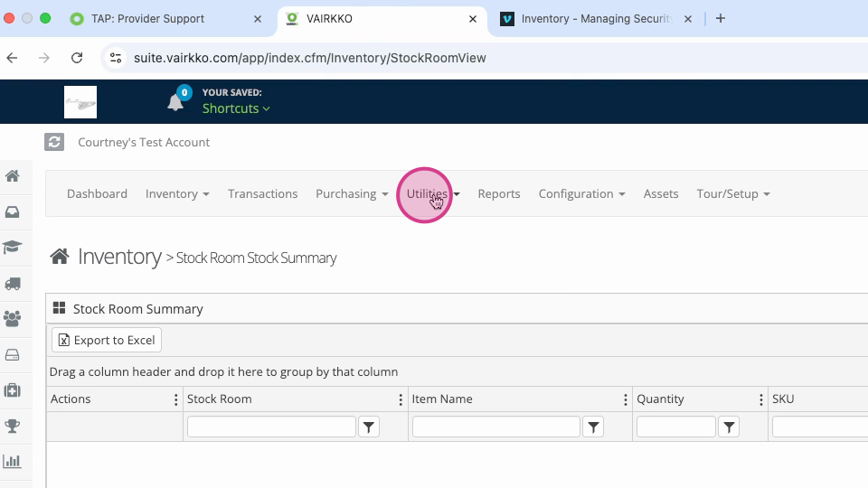This screenshot has height=488, width=868.
Task: Open the trophy sidebar icon
Action: pos(12,426)
